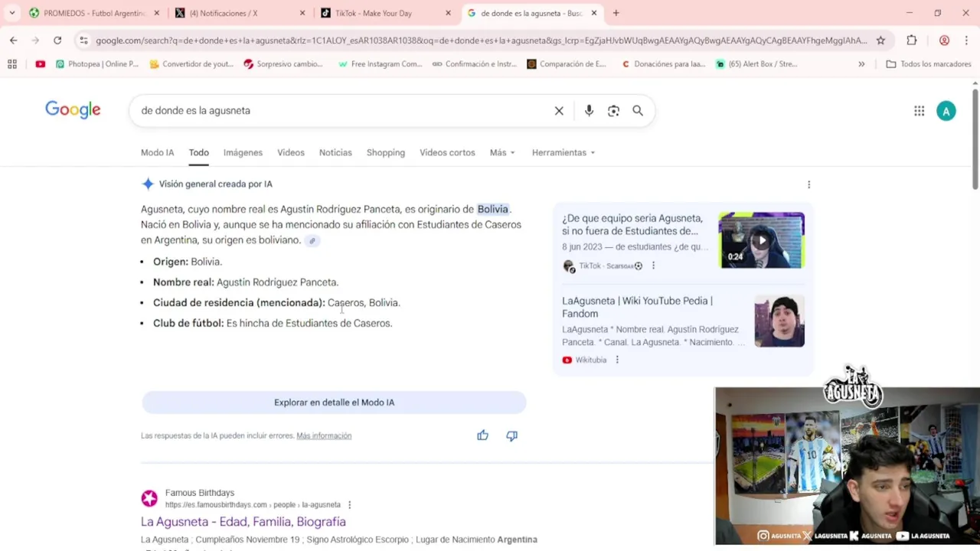980x551 pixels.
Task: Open LaAgusneta Wiki YouTube Pedia Fandom link
Action: [637, 308]
